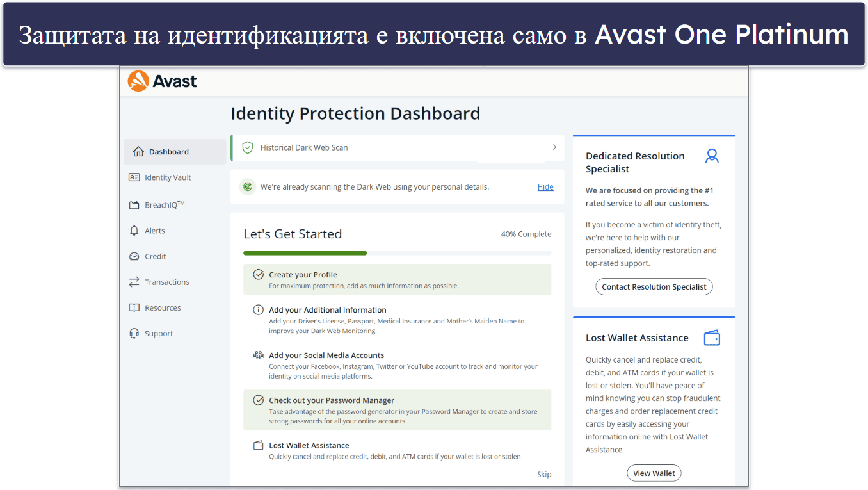Click the Identity Protection Dashboard heading
This screenshot has width=868, height=490.
click(x=355, y=113)
